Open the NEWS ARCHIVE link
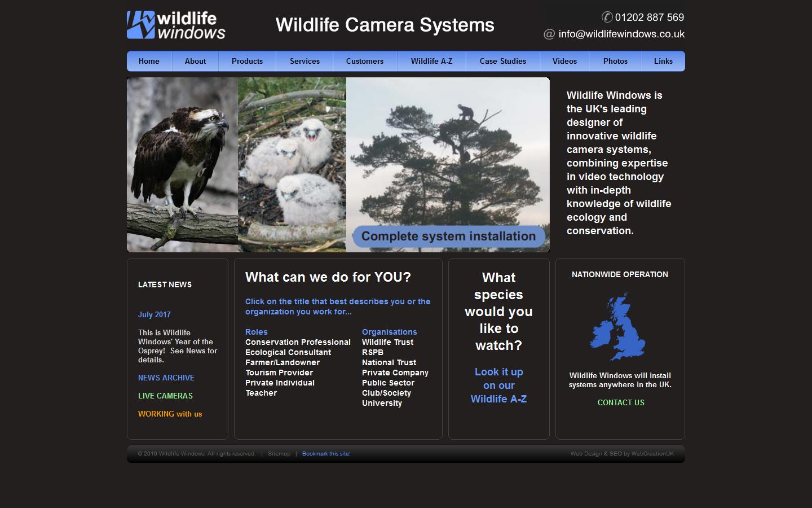 click(x=166, y=378)
